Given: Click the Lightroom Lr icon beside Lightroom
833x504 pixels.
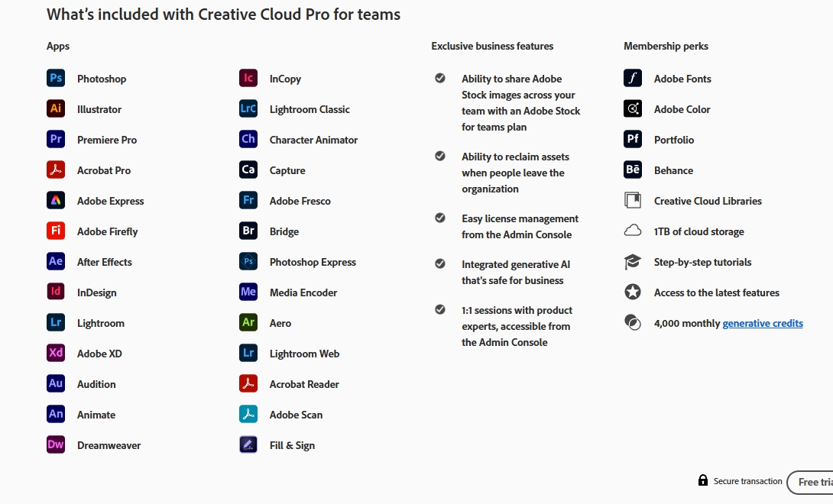Looking at the screenshot, I should pyautogui.click(x=56, y=322).
